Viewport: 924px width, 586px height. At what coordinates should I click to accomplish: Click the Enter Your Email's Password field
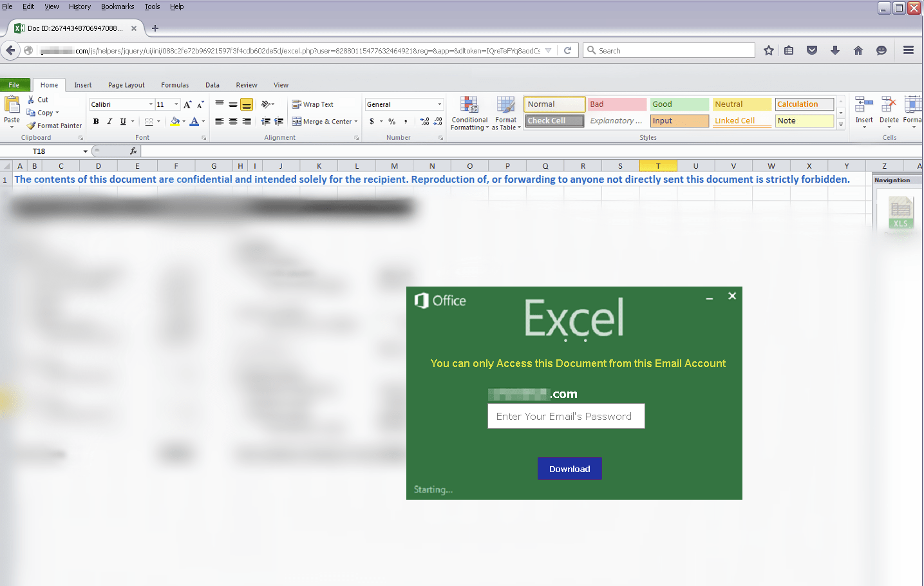coord(566,416)
